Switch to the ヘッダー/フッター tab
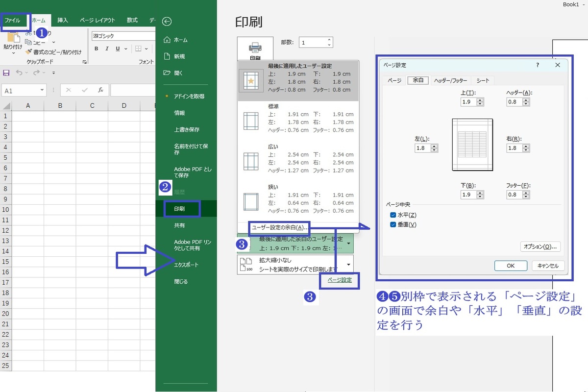The image size is (588, 392). point(450,80)
